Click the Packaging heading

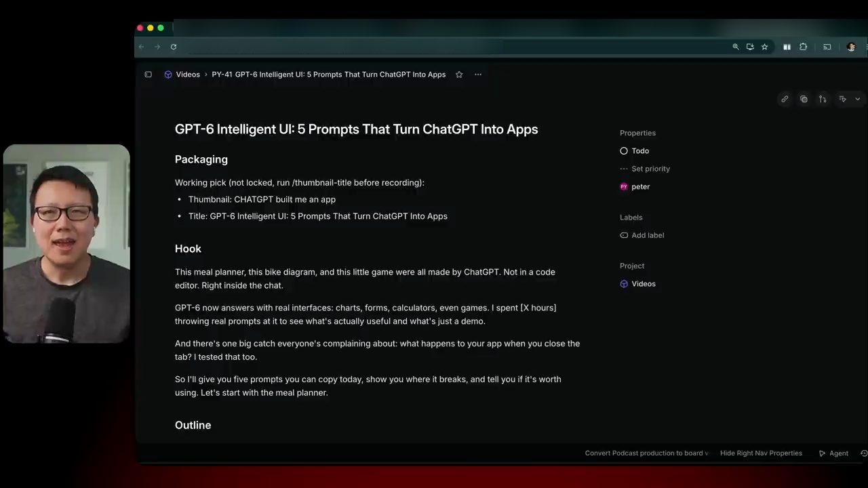pyautogui.click(x=201, y=159)
